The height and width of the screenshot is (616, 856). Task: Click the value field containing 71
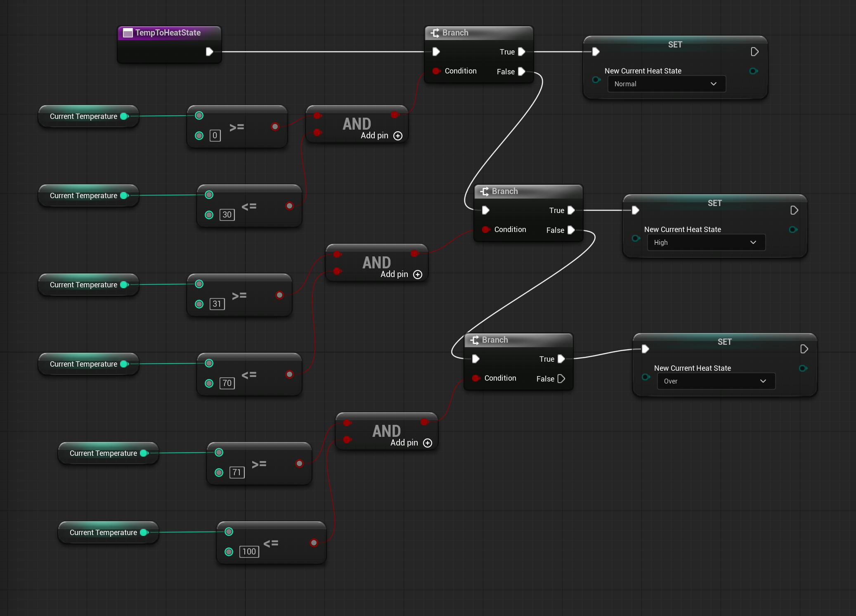pyautogui.click(x=237, y=472)
